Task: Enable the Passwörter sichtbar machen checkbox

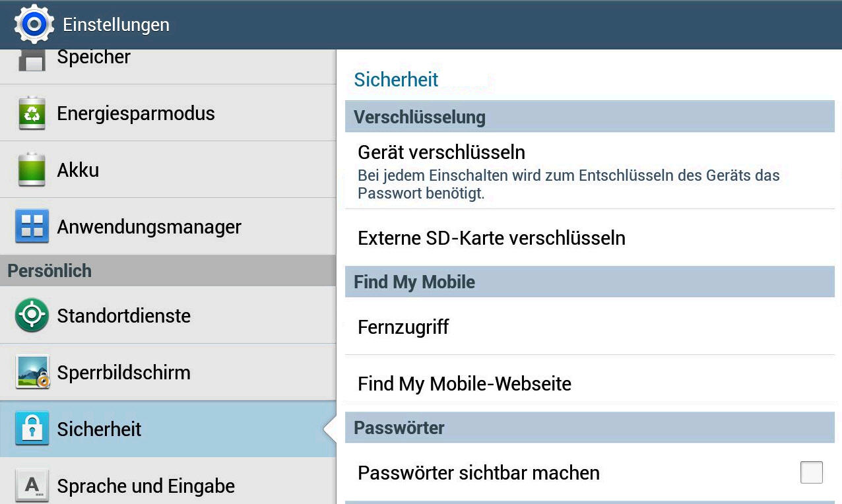Action: click(x=811, y=472)
